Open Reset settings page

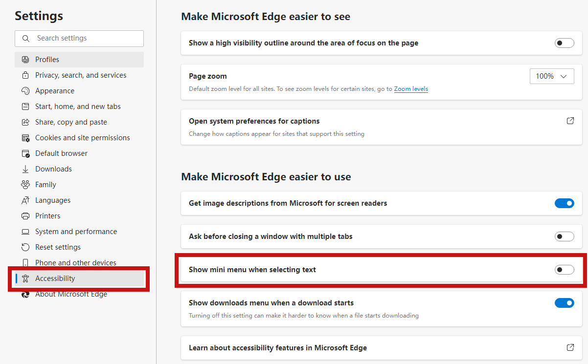(x=79, y=247)
